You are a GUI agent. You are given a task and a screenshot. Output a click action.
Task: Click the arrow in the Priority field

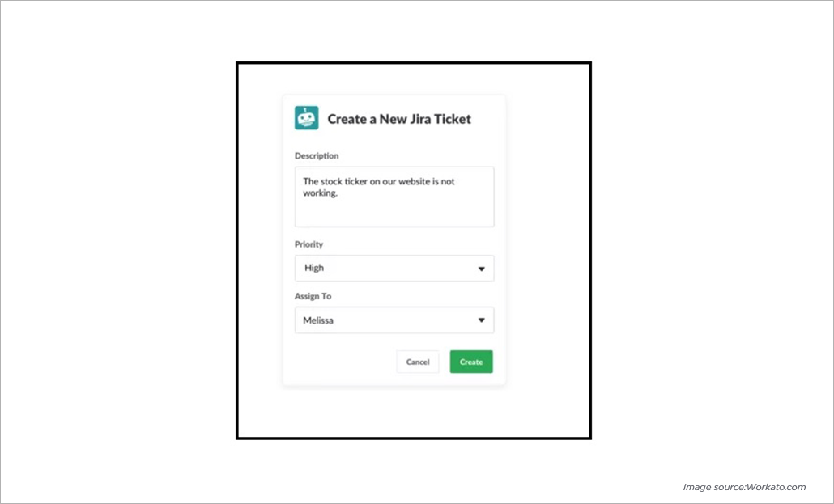pyautogui.click(x=481, y=269)
